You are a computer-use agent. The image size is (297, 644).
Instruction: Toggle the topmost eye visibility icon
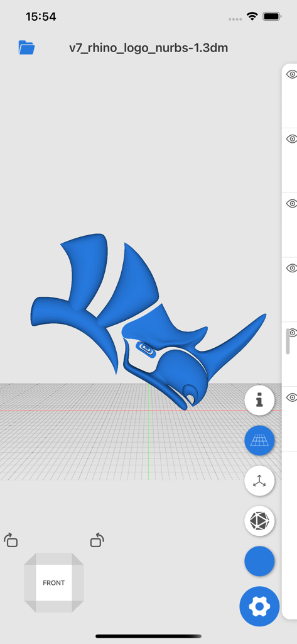(x=291, y=74)
